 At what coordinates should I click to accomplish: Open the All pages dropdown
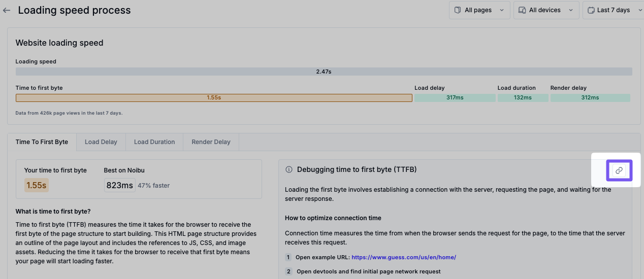[479, 10]
